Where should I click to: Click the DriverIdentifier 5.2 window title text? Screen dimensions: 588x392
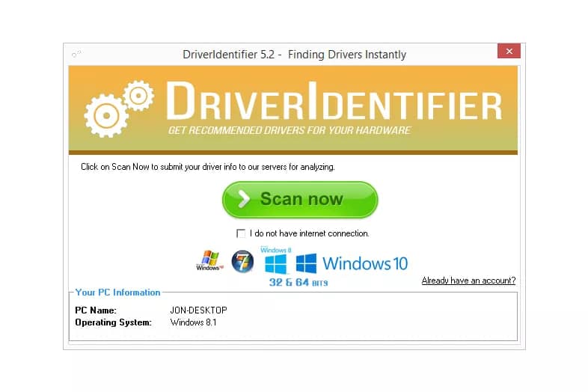(x=295, y=55)
